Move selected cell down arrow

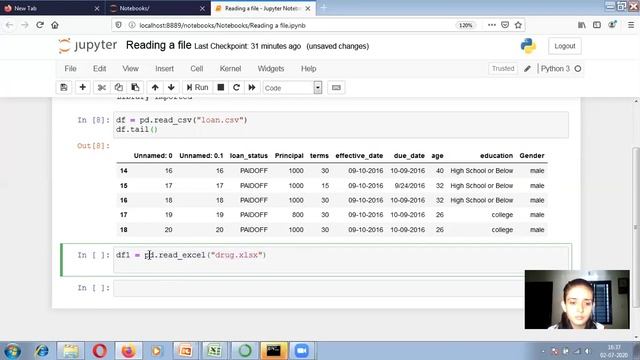pos(171,87)
